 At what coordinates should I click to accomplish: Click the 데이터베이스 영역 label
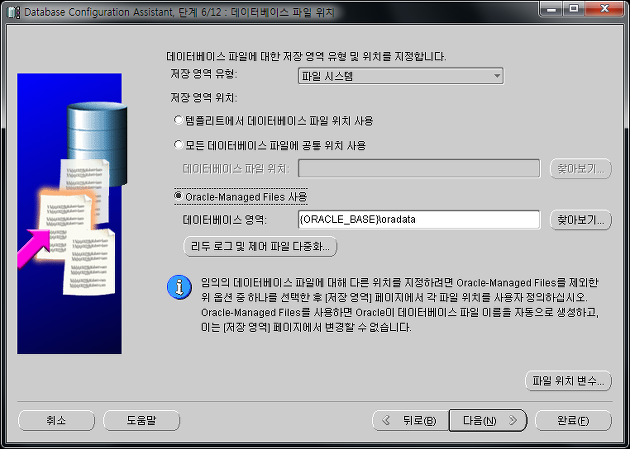coord(225,220)
